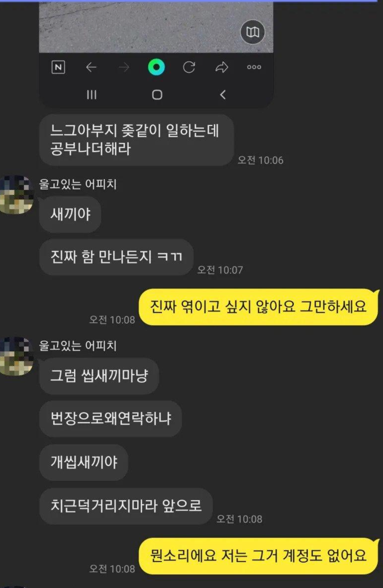Share the page with the share arrow icon

pos(222,67)
